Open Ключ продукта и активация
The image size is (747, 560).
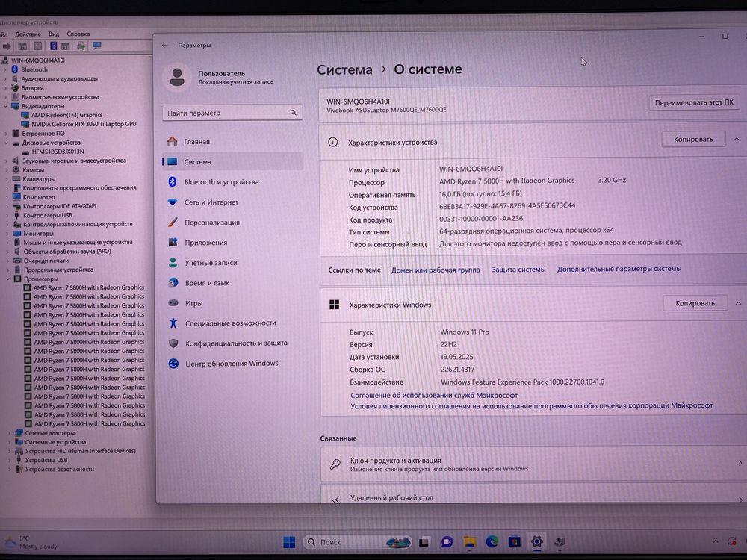pos(532,464)
